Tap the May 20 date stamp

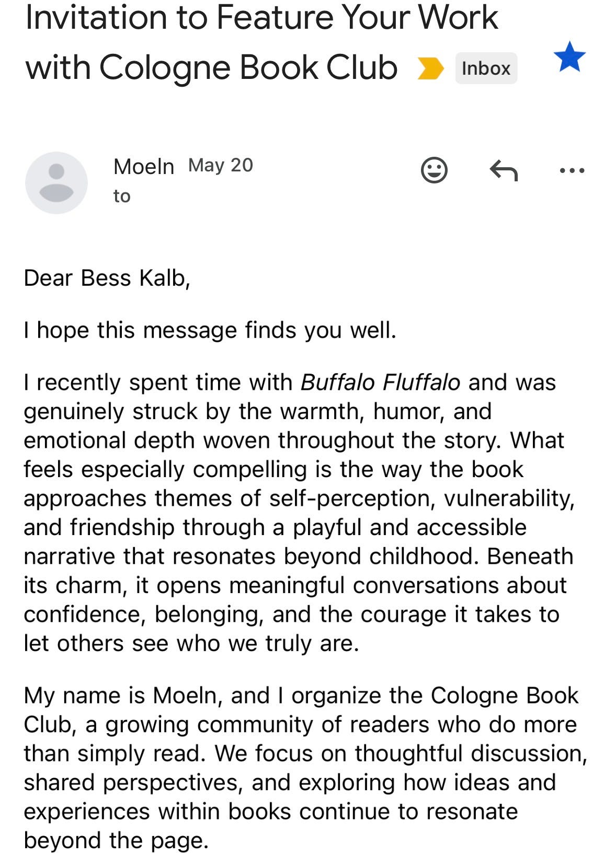click(x=221, y=165)
